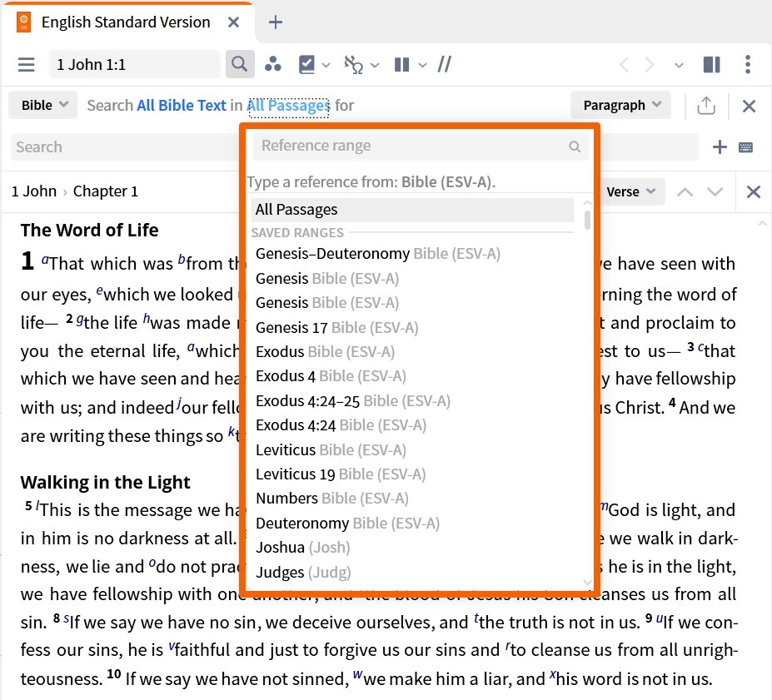Click the checklist reading plan icon
Screen dimensions: 772x700
(x=306, y=64)
